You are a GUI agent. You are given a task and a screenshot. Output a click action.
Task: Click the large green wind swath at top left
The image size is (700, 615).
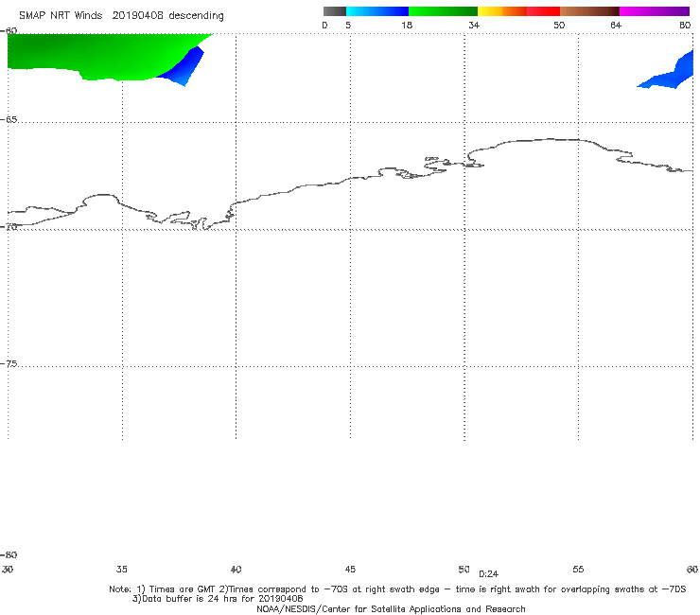(98, 56)
